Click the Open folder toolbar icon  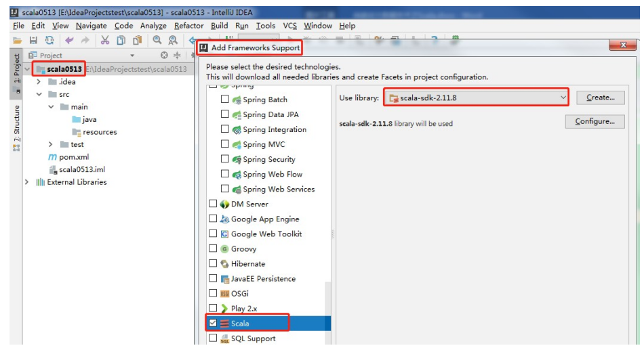pos(17,40)
